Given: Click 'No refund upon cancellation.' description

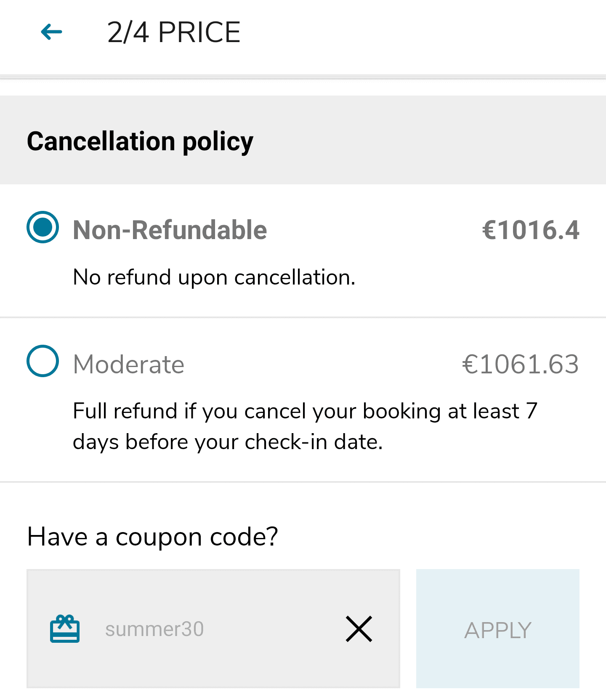Looking at the screenshot, I should point(214,277).
